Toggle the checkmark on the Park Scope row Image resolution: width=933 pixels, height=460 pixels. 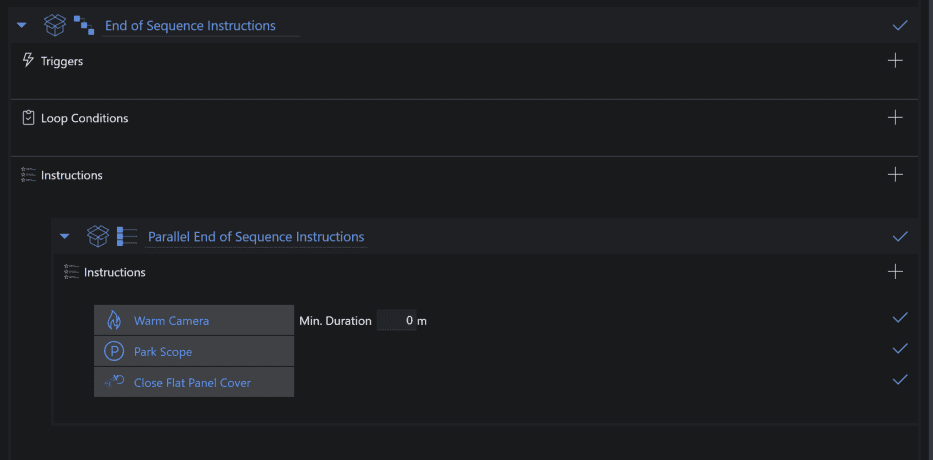900,349
